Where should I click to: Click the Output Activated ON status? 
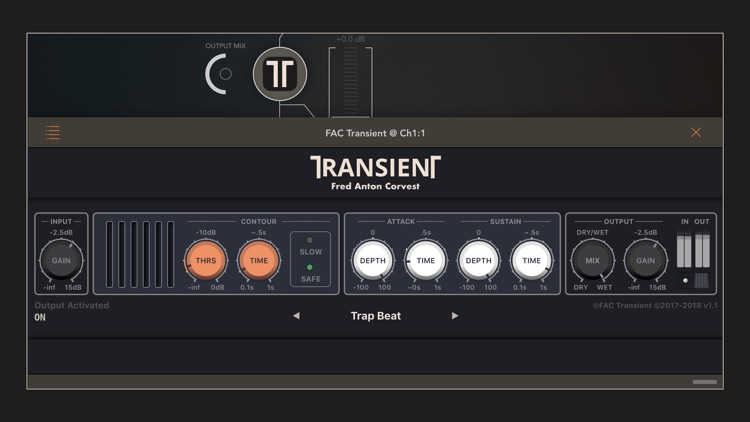click(40, 317)
